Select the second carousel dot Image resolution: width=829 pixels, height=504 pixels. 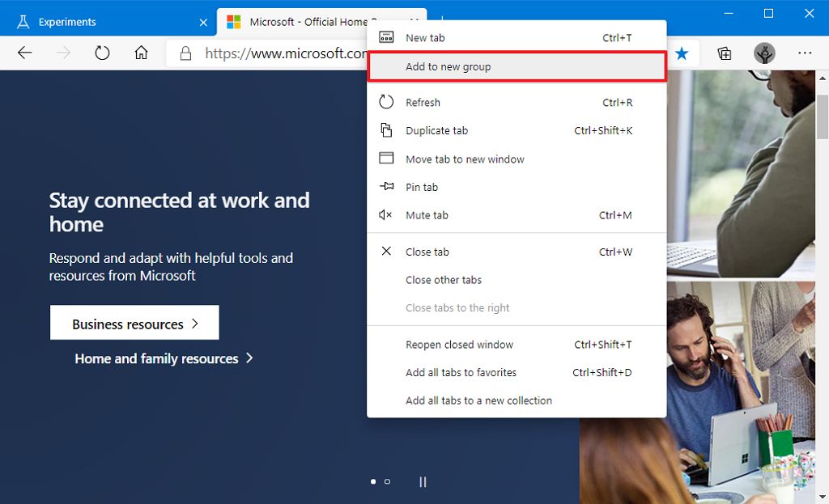387,481
